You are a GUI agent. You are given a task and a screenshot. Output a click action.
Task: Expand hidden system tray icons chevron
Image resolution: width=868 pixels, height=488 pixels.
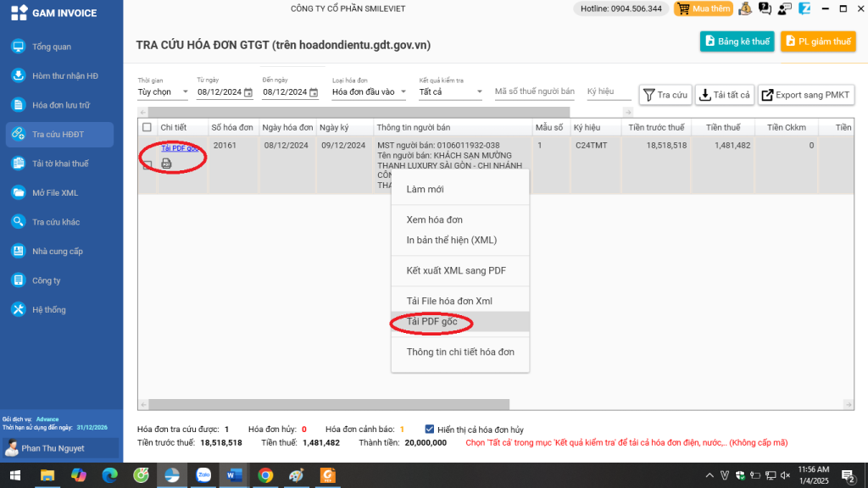[x=709, y=475]
